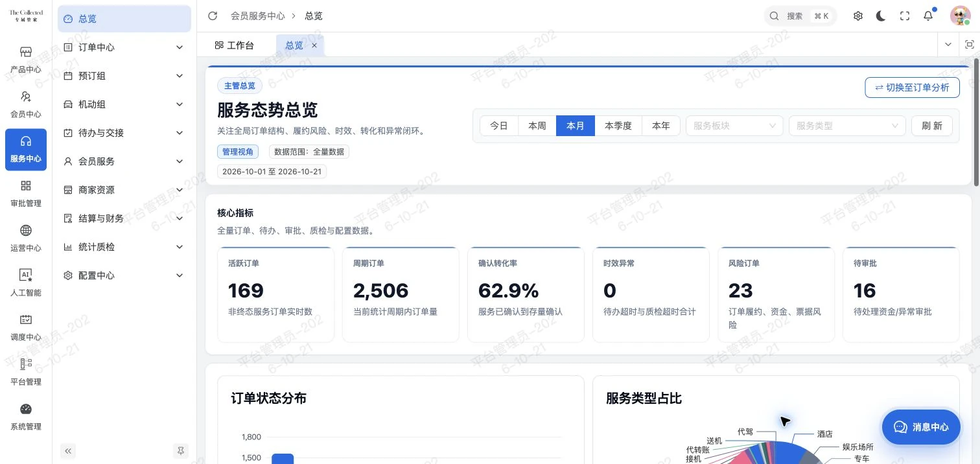Toggle fullscreen icon in top bar
980x464 pixels.
click(x=905, y=16)
